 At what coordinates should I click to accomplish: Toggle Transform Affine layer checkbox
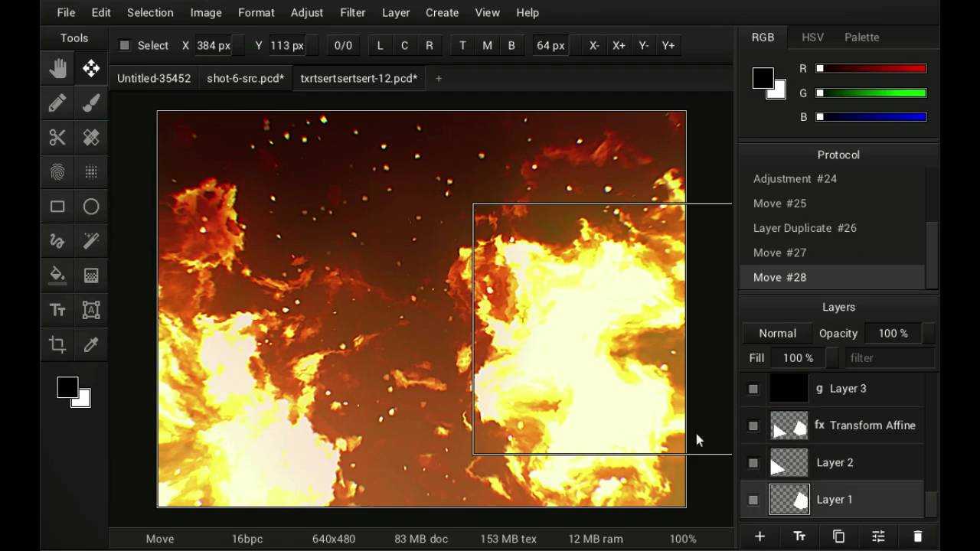point(753,426)
